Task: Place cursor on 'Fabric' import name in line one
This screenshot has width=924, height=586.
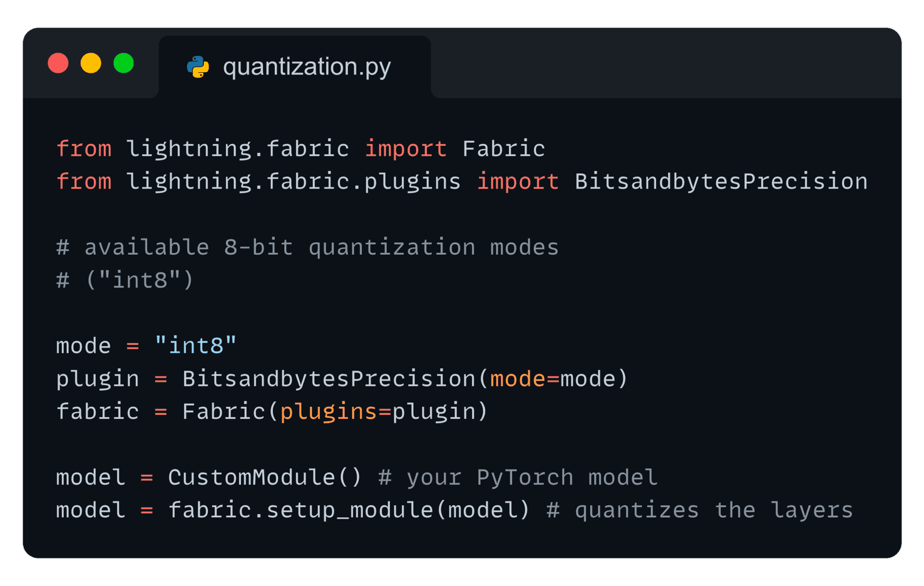Action: click(x=504, y=149)
